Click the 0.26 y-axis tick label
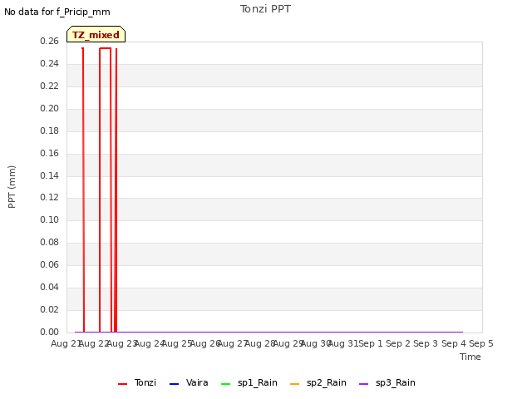Screen dimensions: 532x399 49,41
